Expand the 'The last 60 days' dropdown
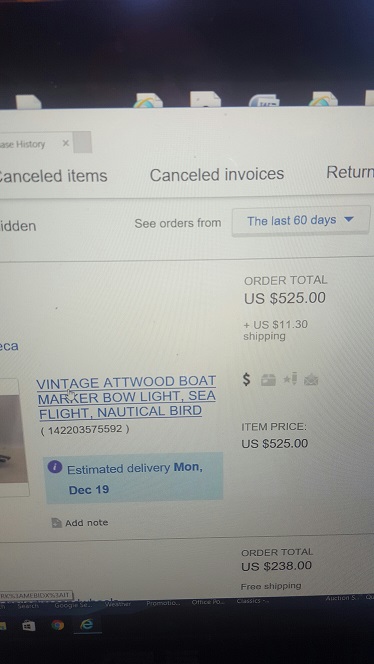The width and height of the screenshot is (374, 664). pos(301,220)
